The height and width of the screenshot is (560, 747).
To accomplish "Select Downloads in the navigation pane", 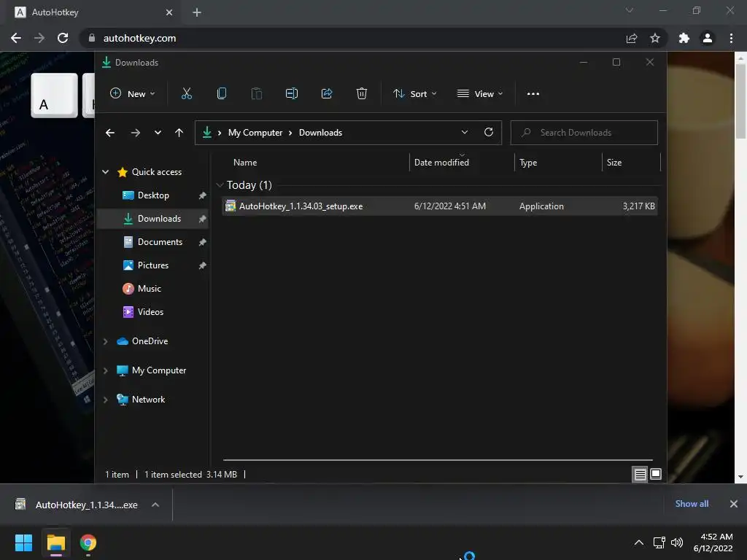I will [153, 219].
